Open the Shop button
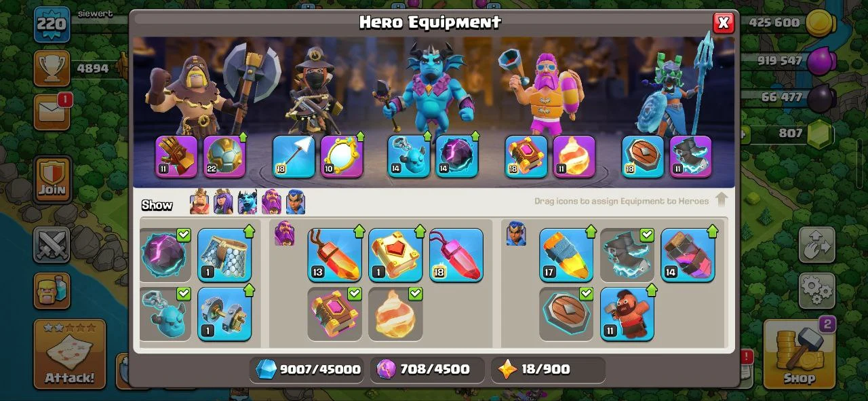The width and height of the screenshot is (868, 401). pyautogui.click(x=799, y=354)
